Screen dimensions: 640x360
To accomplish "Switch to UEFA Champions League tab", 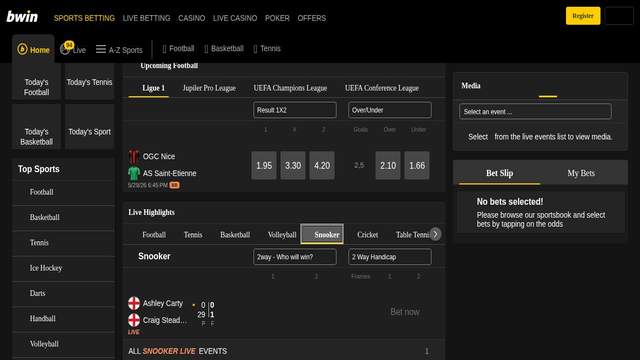I will click(x=290, y=88).
